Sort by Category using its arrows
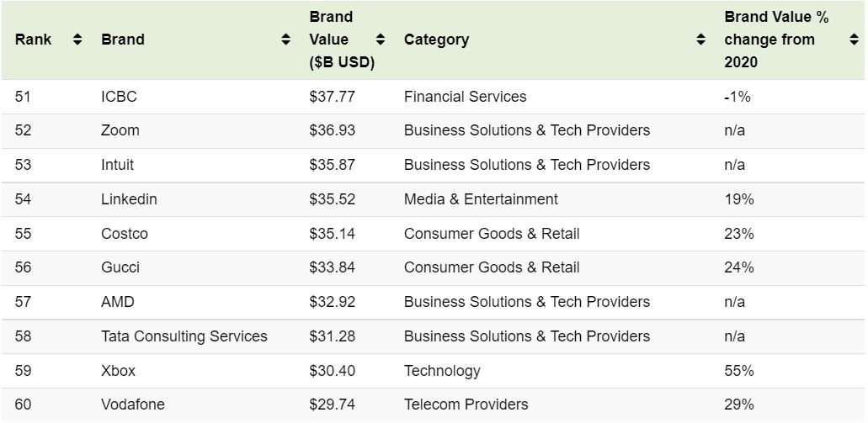The height and width of the screenshot is (423, 868). [700, 40]
